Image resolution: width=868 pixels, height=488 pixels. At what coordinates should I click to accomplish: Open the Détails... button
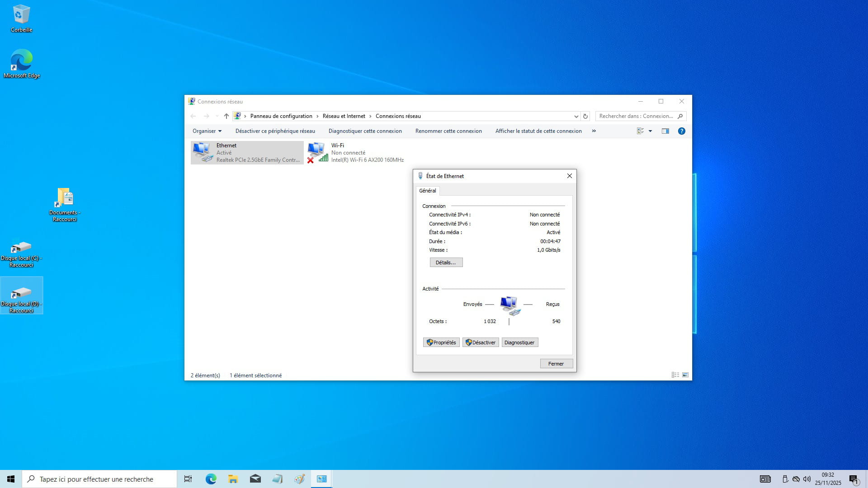tap(446, 263)
